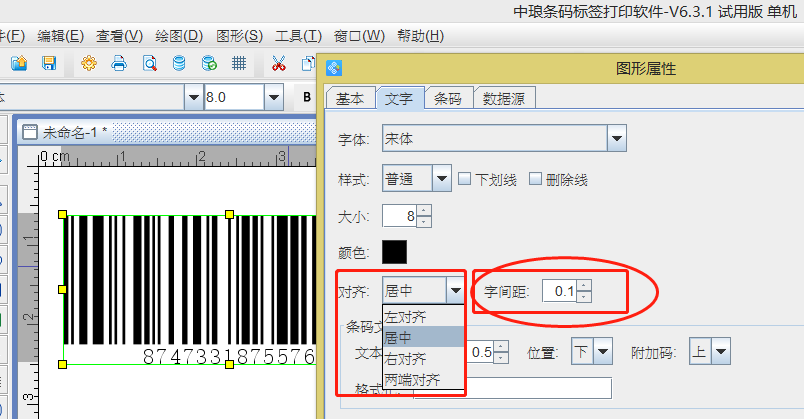Click the Print icon in toolbar
This screenshot has width=804, height=419.
click(119, 64)
